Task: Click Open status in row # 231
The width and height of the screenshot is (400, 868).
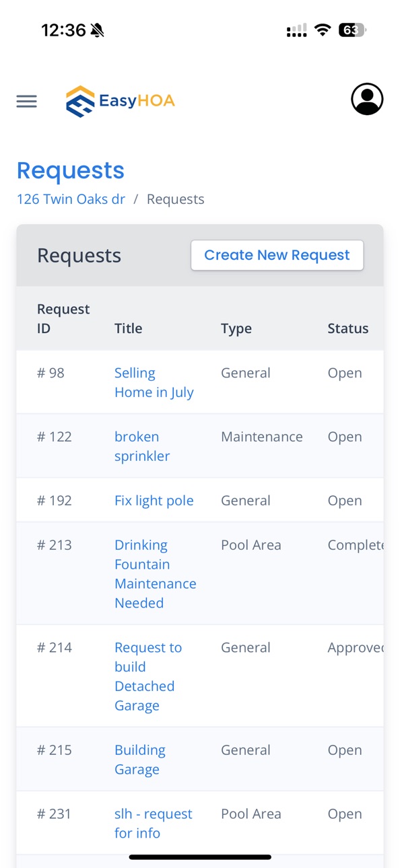Action: pyautogui.click(x=345, y=813)
